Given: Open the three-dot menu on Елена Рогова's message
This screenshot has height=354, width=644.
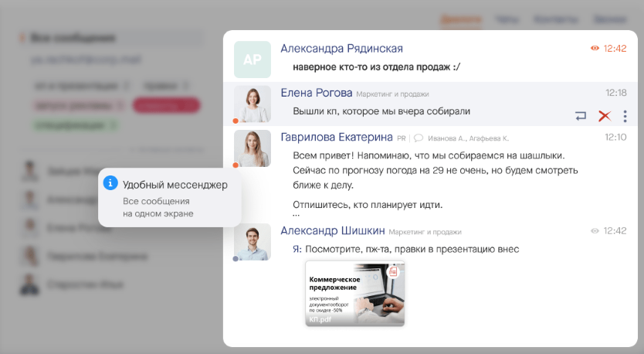Looking at the screenshot, I should point(625,116).
